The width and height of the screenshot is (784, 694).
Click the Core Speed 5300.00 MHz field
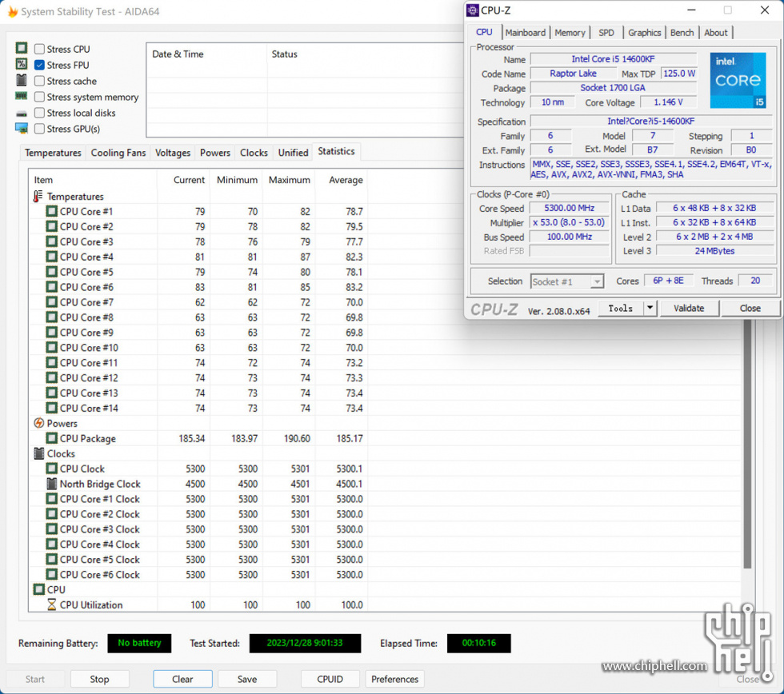tap(569, 208)
